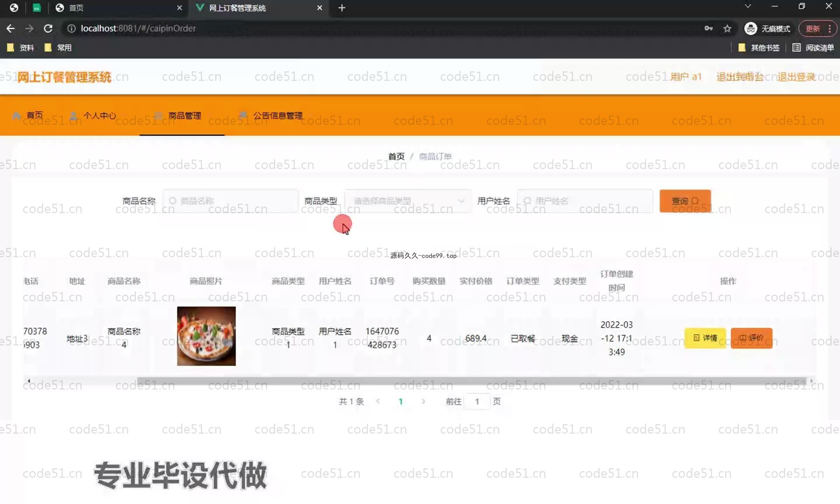The image size is (840, 504).
Task: Open the tab search dropdown arrow
Action: pyautogui.click(x=748, y=6)
